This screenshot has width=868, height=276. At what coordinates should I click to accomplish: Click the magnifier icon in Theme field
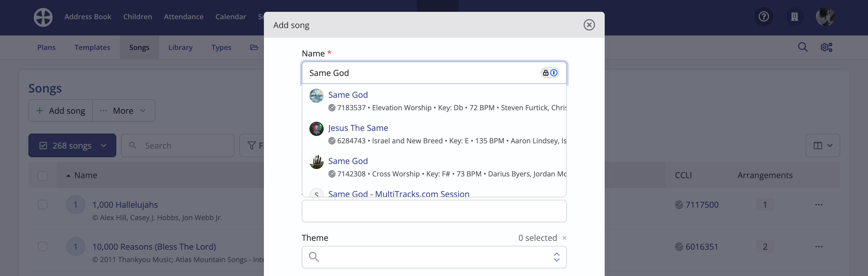click(314, 257)
